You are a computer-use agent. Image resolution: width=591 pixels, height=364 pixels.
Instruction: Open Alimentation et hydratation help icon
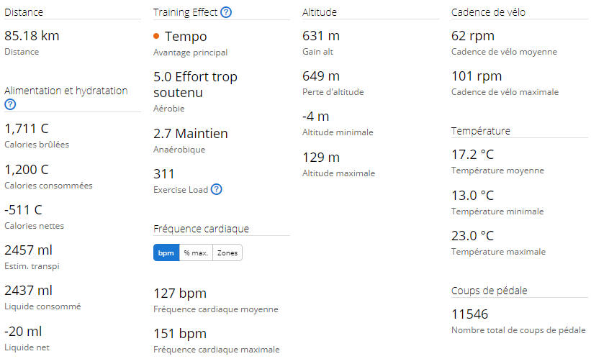coord(10,104)
